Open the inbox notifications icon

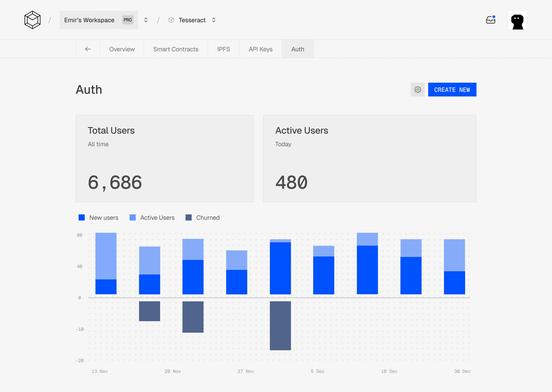tap(490, 20)
